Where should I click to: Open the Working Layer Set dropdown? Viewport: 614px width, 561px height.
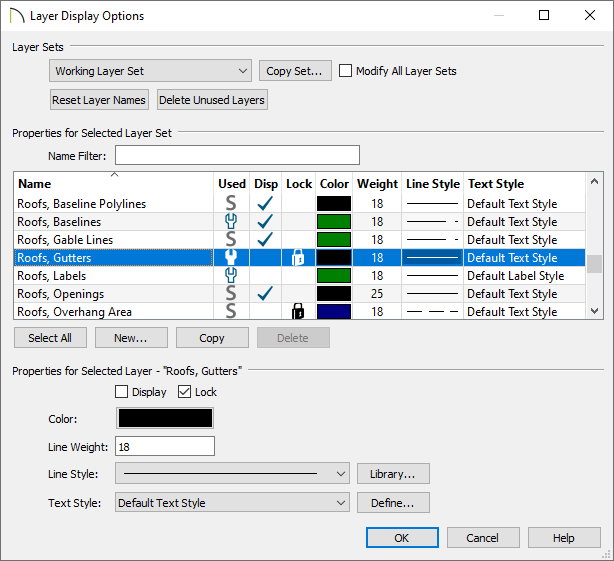point(150,71)
